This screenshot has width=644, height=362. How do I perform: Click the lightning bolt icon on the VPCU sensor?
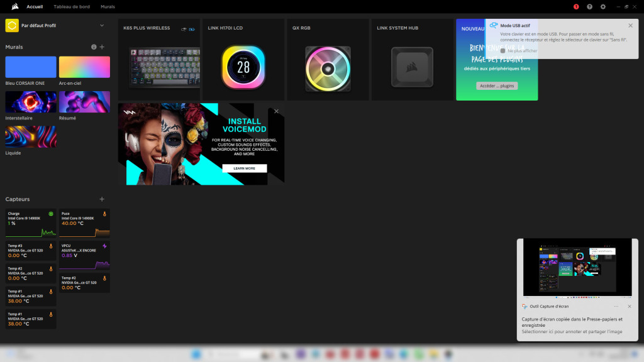coord(104,246)
